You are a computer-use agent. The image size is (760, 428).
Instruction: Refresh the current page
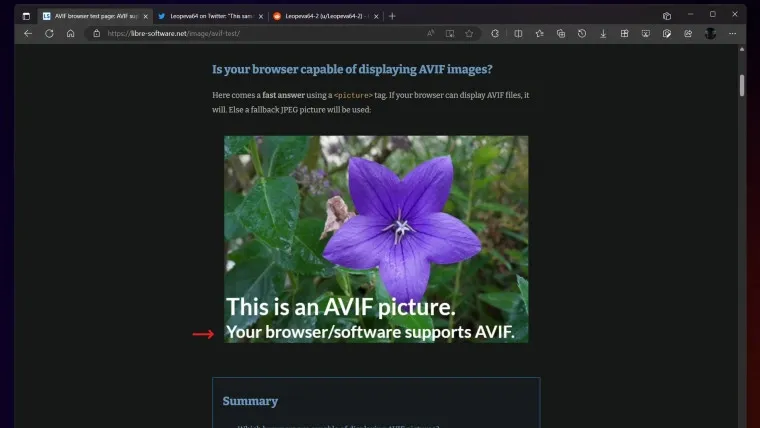(x=49, y=33)
